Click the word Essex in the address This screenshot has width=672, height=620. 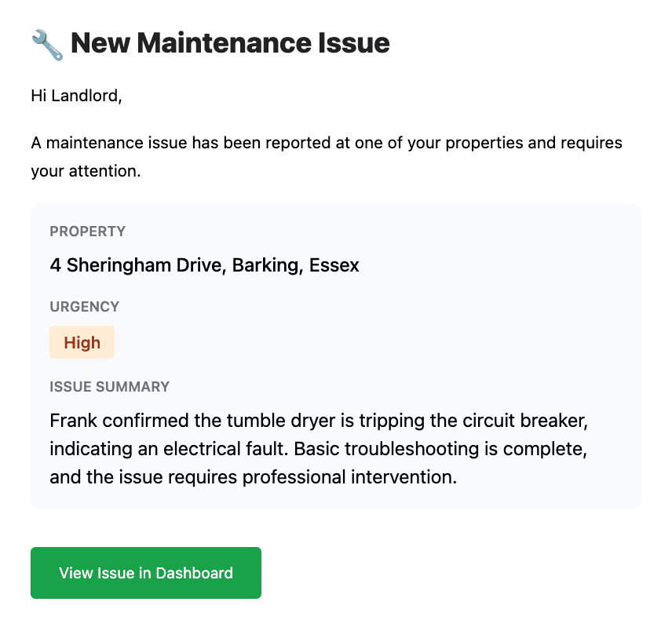pyautogui.click(x=334, y=265)
